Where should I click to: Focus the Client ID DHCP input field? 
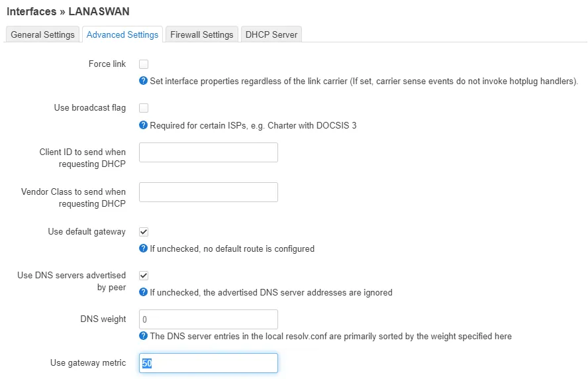coord(209,152)
